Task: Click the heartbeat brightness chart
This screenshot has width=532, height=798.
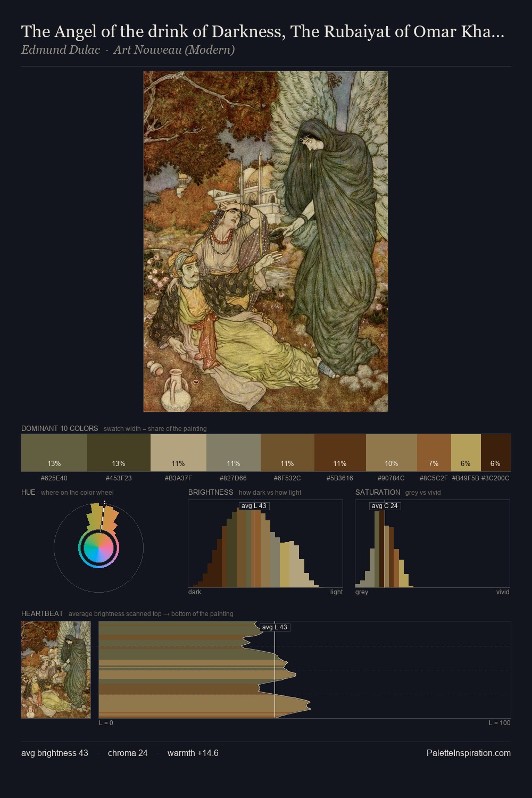Action: 305,670
